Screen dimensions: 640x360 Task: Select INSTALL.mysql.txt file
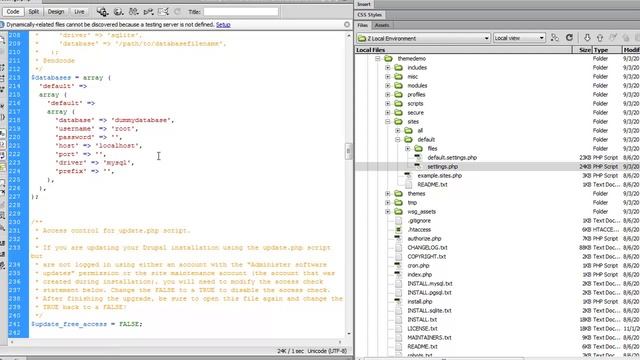click(x=430, y=283)
